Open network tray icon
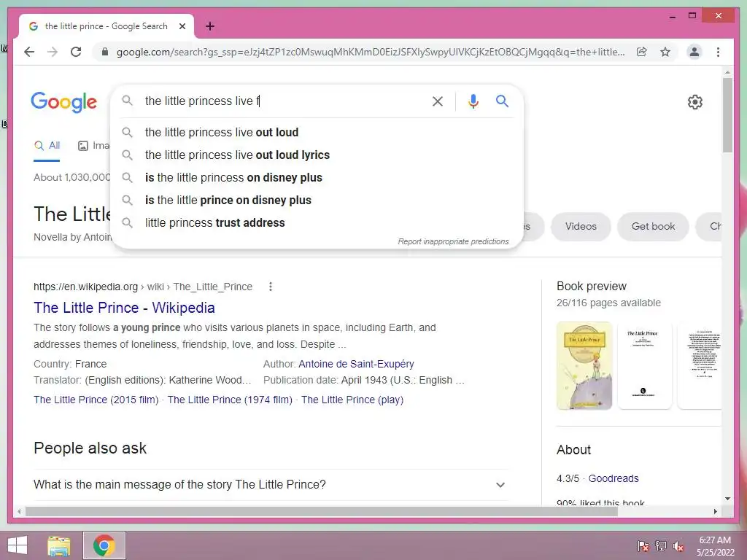This screenshot has width=747, height=560. click(660, 546)
